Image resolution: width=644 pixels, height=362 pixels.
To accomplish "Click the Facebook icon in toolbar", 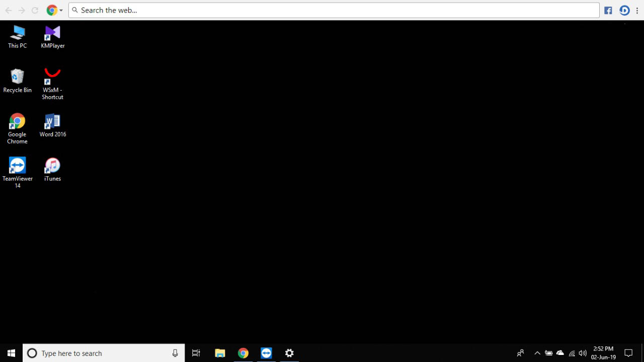I will [608, 10].
